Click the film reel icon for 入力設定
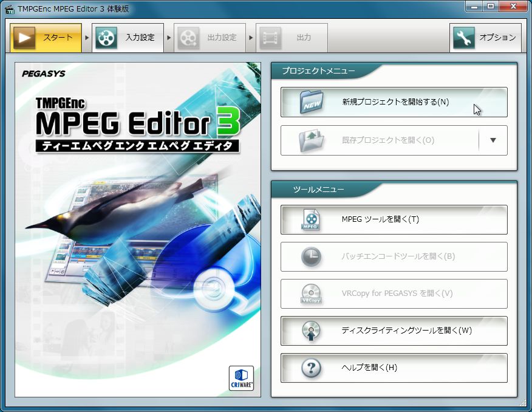 106,38
